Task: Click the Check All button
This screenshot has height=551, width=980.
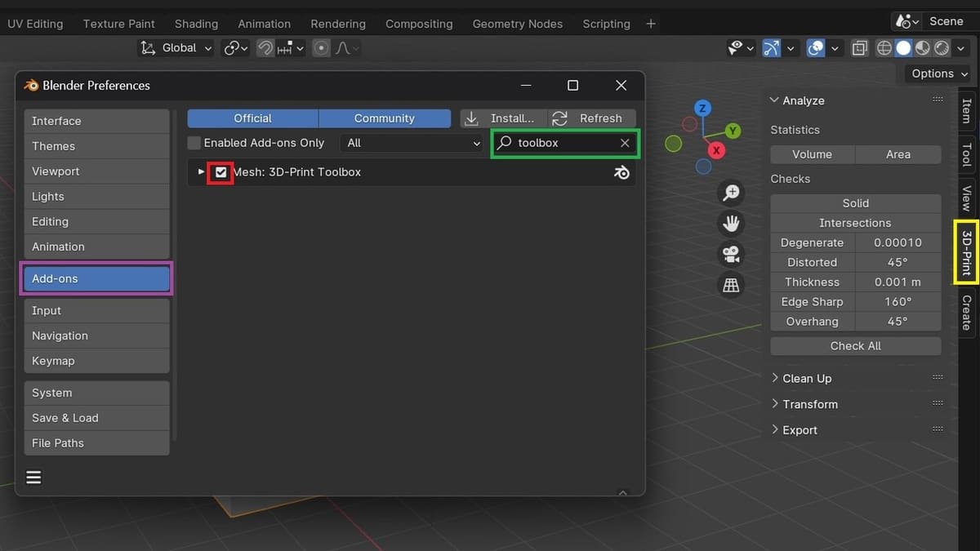Action: pos(856,346)
